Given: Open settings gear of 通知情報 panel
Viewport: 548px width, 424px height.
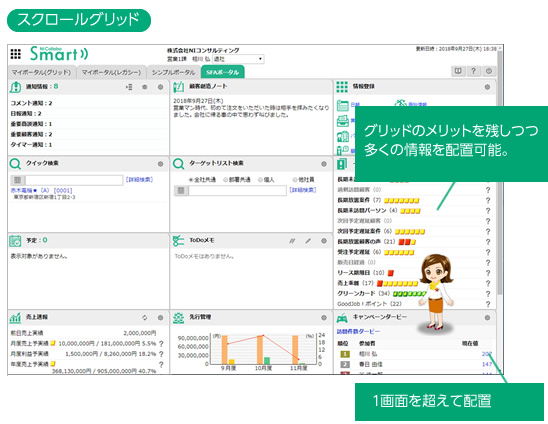Looking at the screenshot, I should tap(160, 87).
